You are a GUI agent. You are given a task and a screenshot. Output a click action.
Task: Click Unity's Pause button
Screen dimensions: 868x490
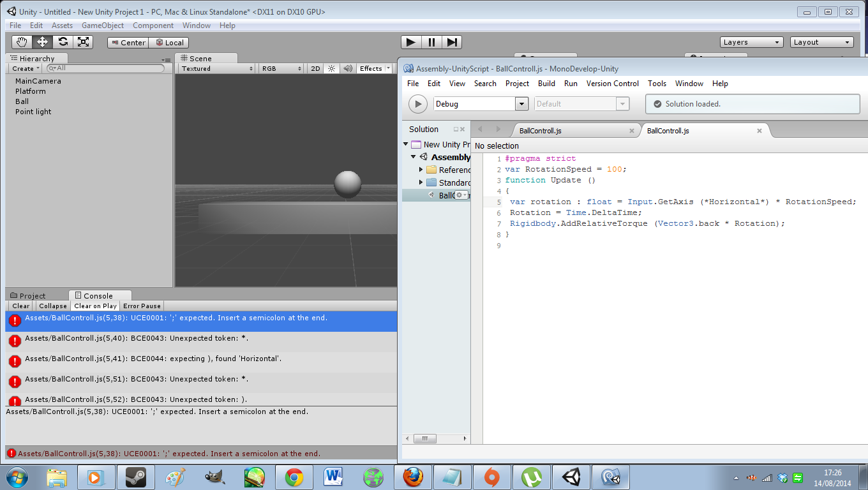point(431,42)
